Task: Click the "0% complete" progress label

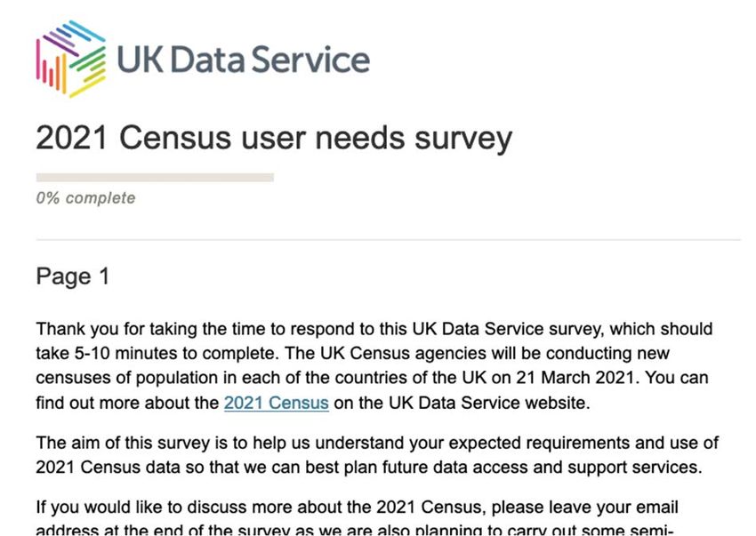Action: click(x=85, y=198)
